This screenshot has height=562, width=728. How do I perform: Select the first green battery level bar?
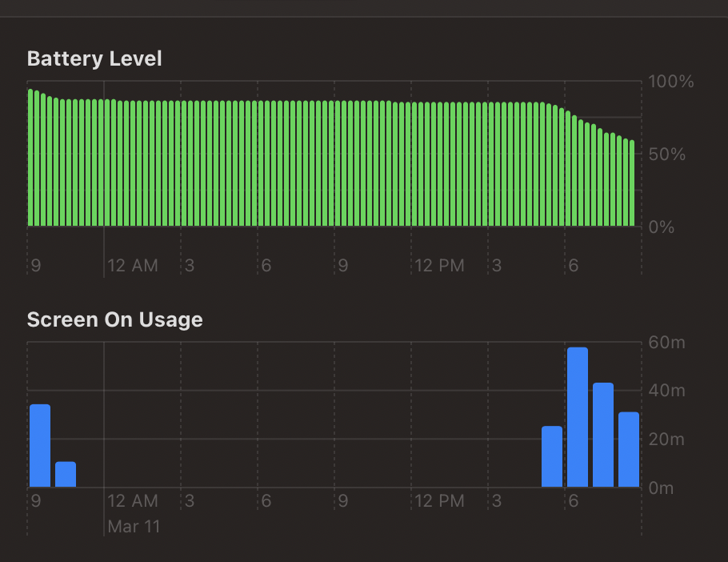point(30,158)
